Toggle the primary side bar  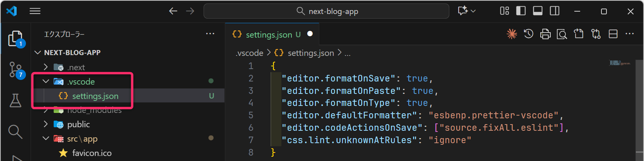521,11
